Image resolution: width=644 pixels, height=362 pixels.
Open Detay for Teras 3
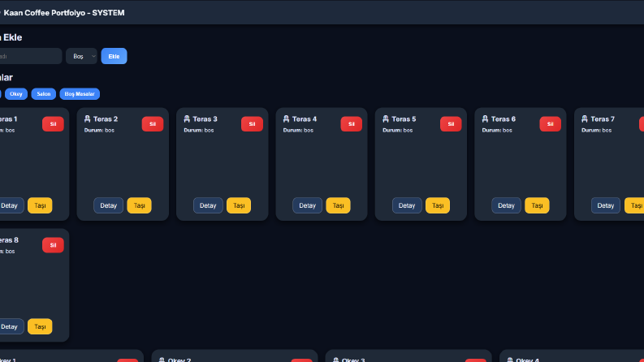pos(208,205)
